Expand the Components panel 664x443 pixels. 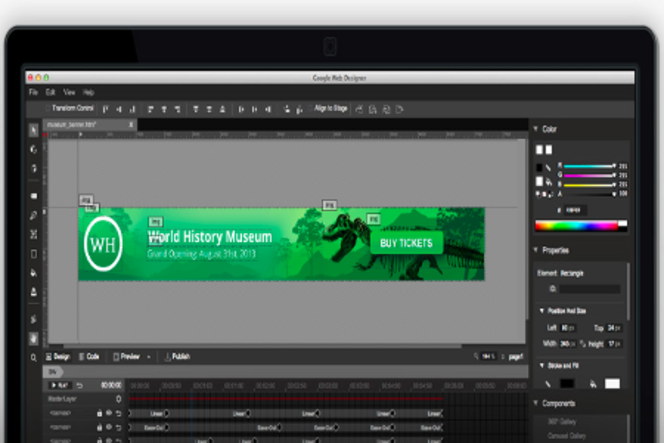click(x=536, y=403)
